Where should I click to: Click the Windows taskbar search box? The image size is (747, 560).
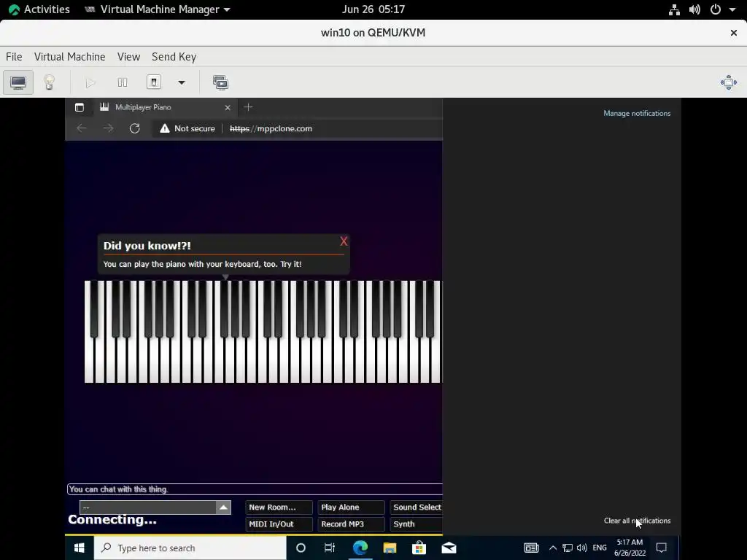pos(190,548)
